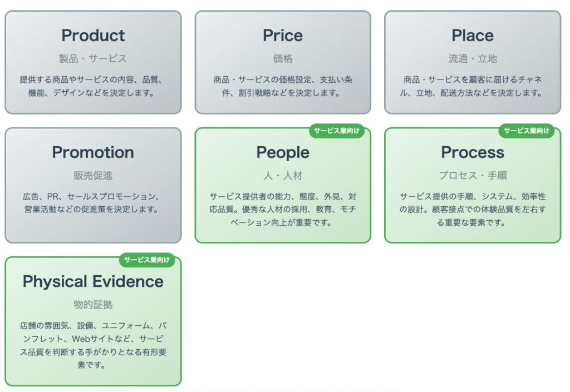Select the People card title
This screenshot has height=392, width=570.
pos(283,152)
